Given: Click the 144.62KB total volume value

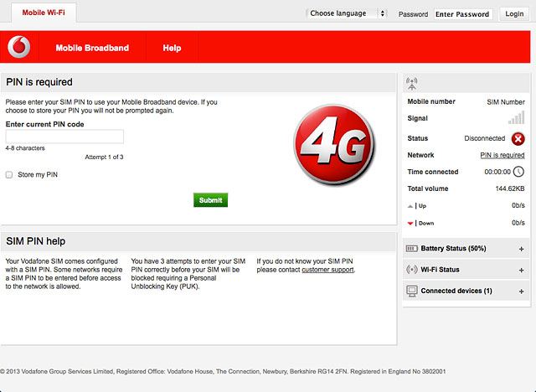Looking at the screenshot, I should pyautogui.click(x=510, y=188).
